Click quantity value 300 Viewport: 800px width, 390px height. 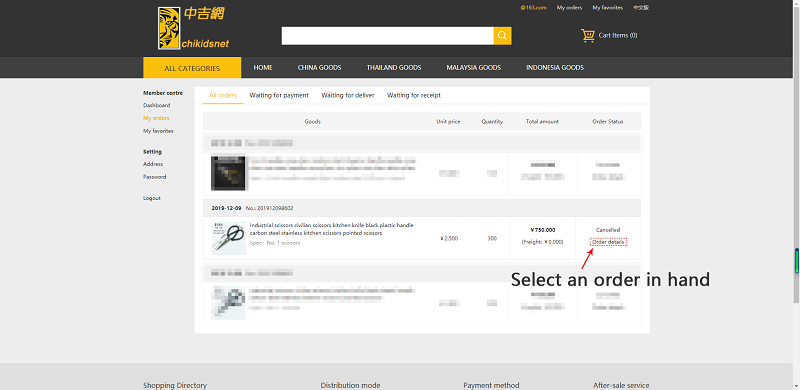[492, 238]
